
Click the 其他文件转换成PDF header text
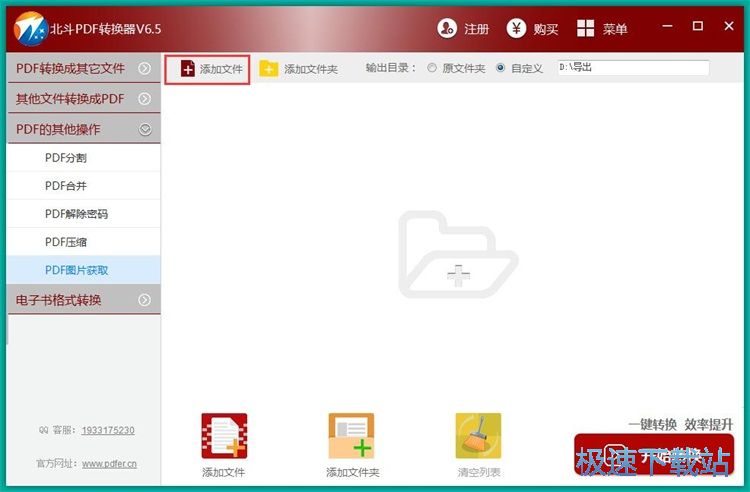70,98
